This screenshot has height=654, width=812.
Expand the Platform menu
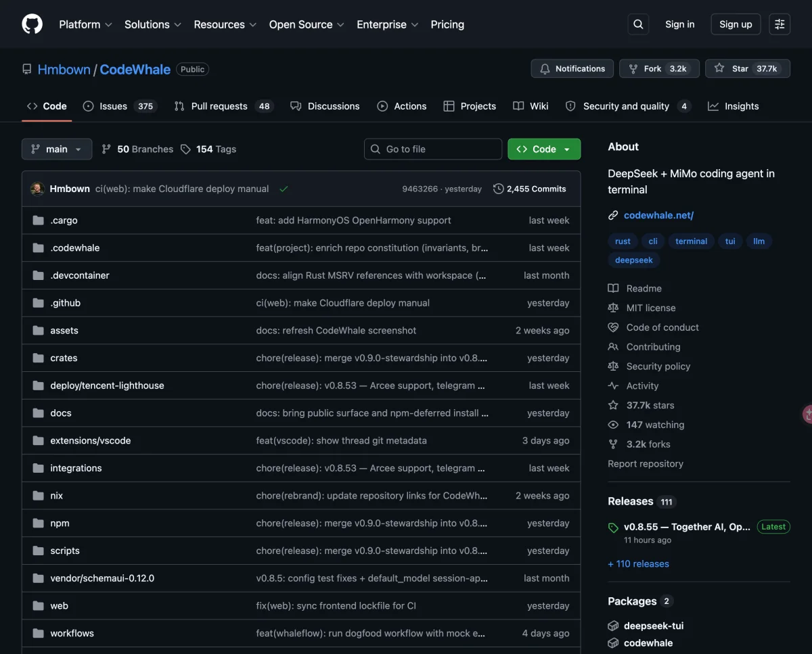pos(85,24)
